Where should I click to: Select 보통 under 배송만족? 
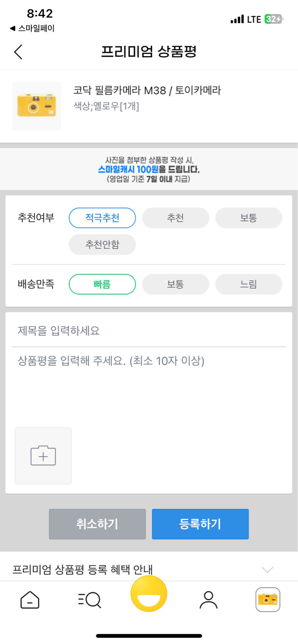pos(175,284)
